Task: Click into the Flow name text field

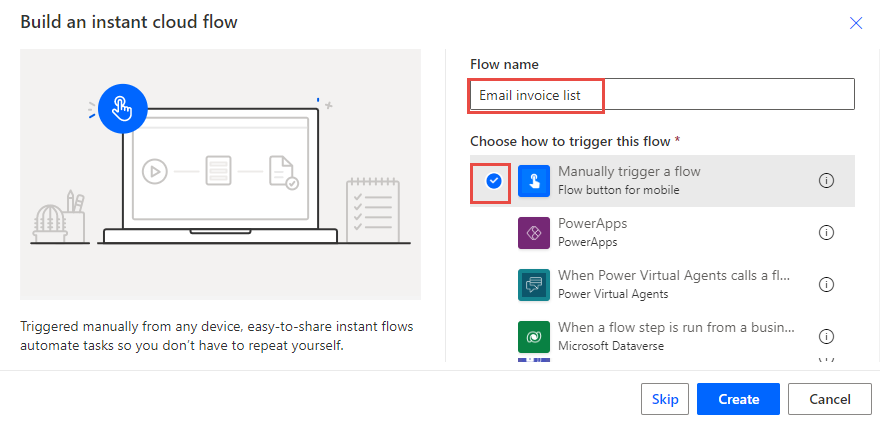Action: [662, 94]
